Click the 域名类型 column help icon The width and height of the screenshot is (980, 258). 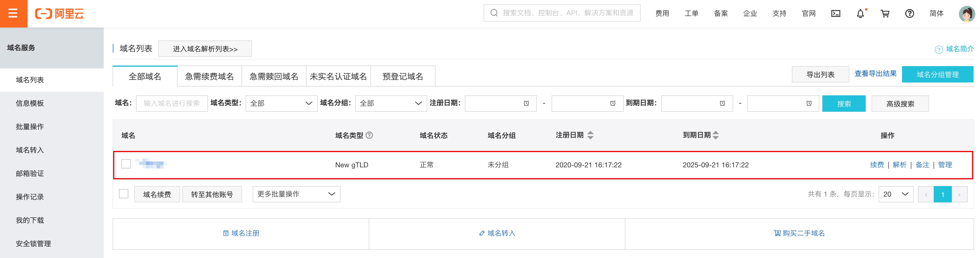[x=369, y=135]
